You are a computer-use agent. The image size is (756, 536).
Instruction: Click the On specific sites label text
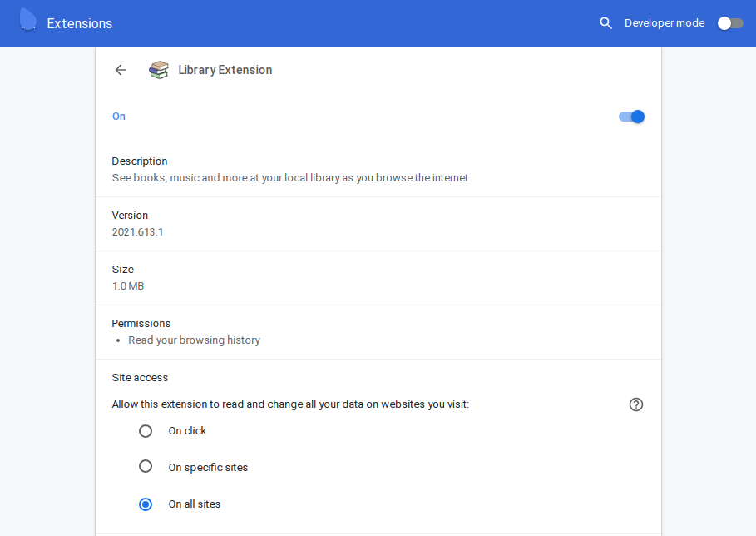pyautogui.click(x=208, y=468)
